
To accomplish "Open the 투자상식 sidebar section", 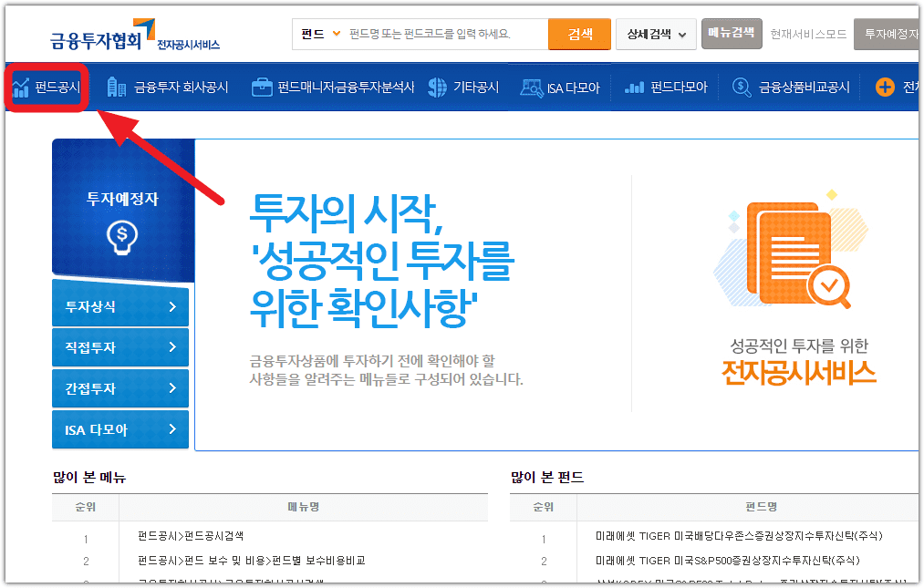I will tap(119, 306).
